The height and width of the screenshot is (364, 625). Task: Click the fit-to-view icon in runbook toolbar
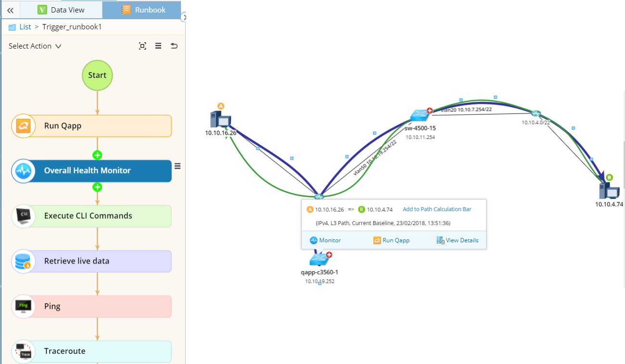[x=142, y=46]
